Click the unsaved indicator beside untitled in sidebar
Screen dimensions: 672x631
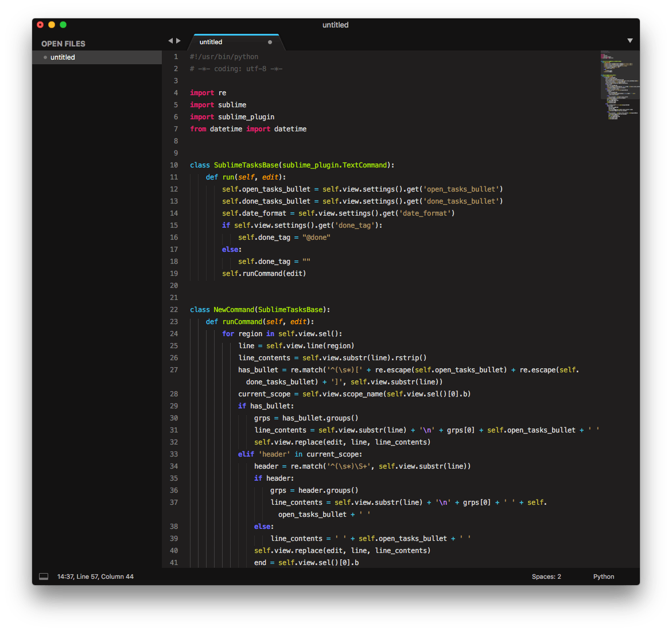tap(45, 57)
